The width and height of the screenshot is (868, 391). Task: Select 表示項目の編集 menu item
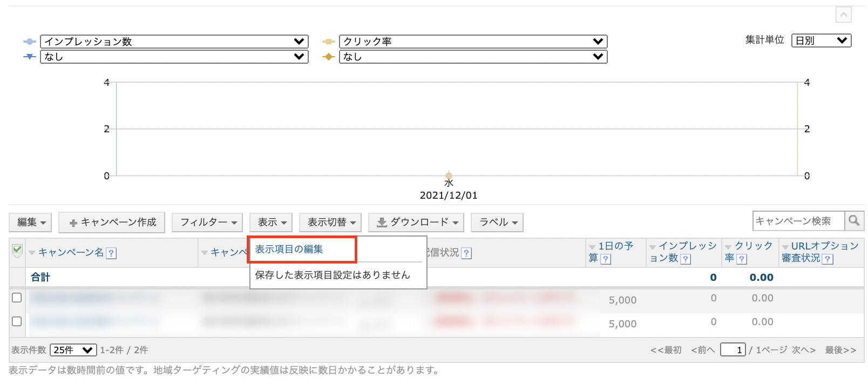pyautogui.click(x=289, y=249)
